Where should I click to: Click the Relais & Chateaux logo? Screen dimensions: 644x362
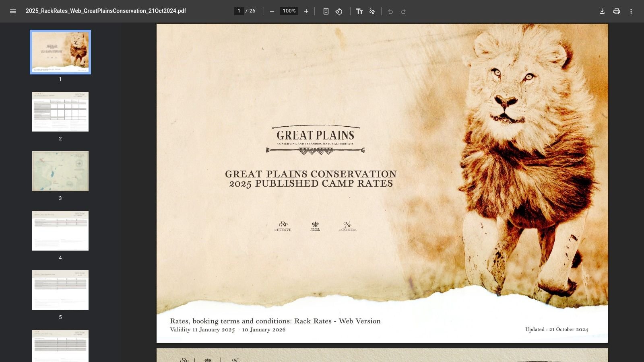click(x=315, y=227)
